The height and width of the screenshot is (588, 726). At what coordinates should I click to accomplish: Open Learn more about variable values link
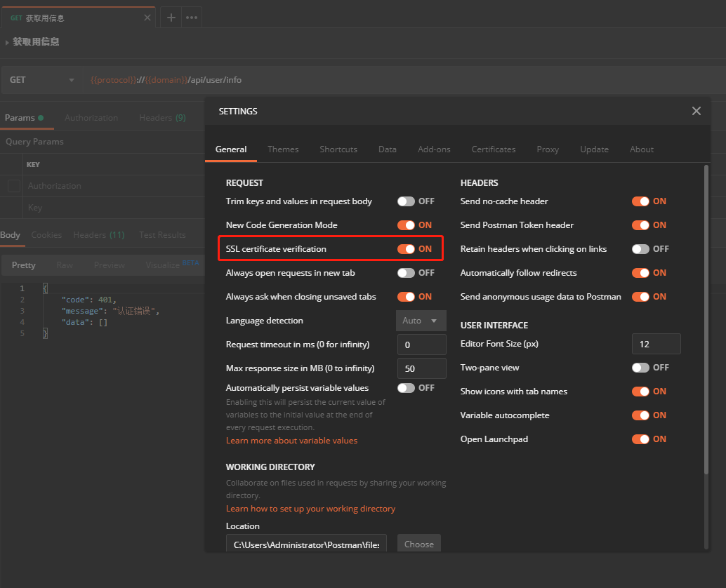click(291, 441)
